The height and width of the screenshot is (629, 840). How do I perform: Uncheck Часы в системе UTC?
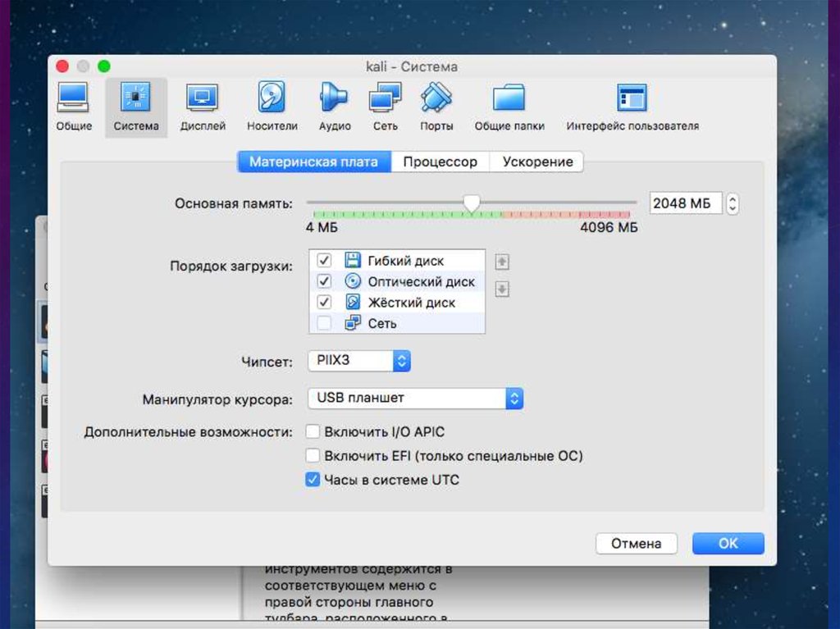313,480
